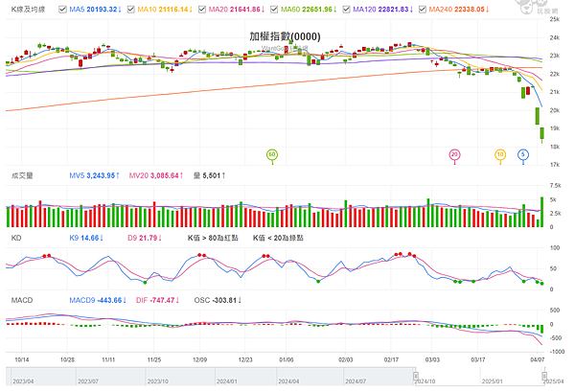Image resolution: width=575 pixels, height=392 pixels.
Task: Grab the right range slider handle
Action: click(x=544, y=377)
